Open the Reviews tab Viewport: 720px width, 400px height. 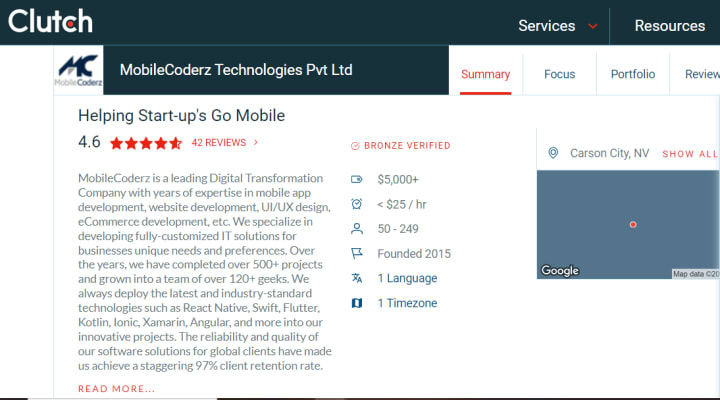click(702, 74)
